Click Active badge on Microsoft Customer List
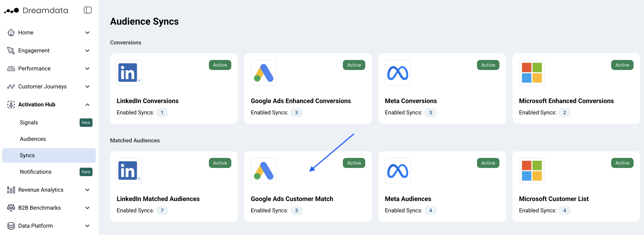The width and height of the screenshot is (644, 235). point(622,163)
